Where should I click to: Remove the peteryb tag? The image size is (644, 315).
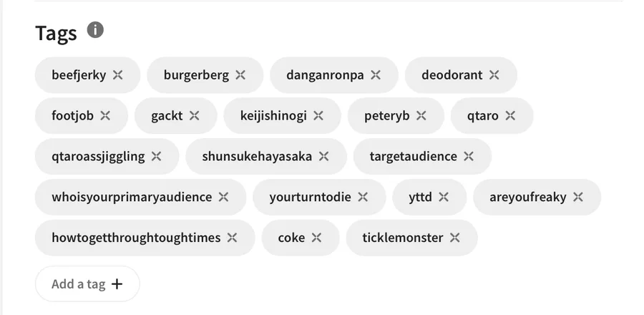click(421, 115)
